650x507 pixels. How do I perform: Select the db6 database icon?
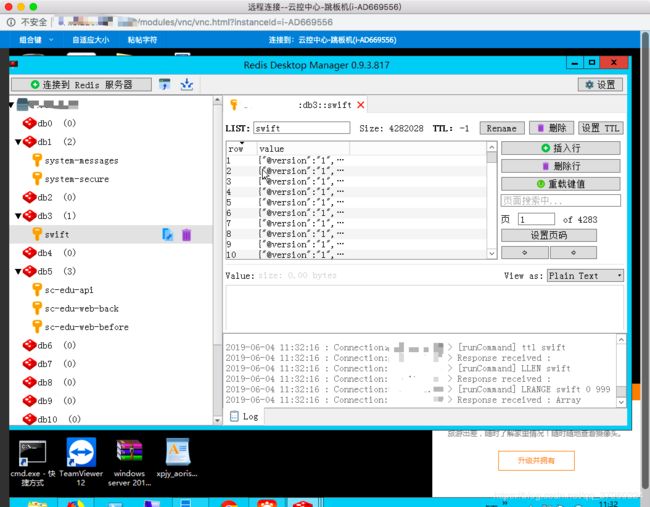tap(29, 345)
